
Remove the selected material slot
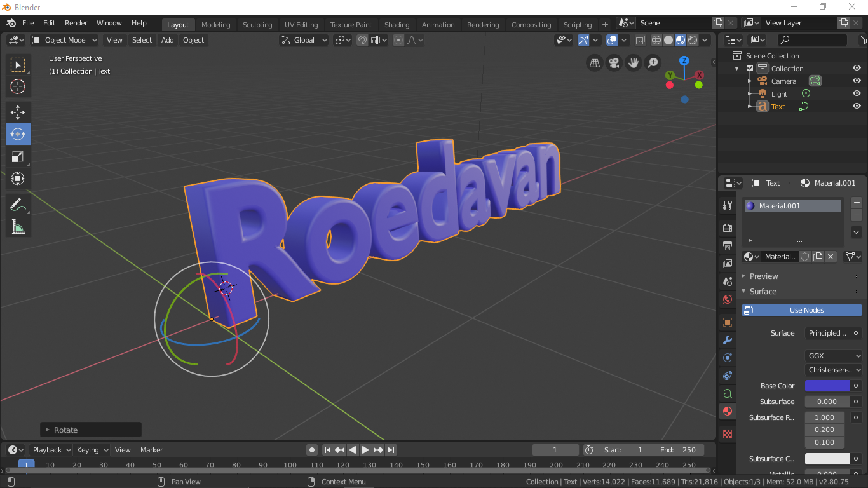(857, 215)
